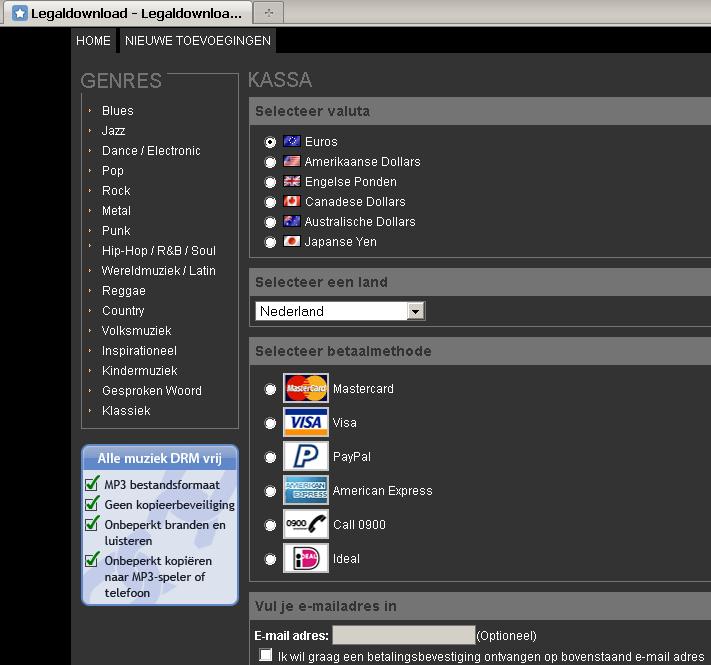Choose Call 0900 radio button

pos(270,525)
